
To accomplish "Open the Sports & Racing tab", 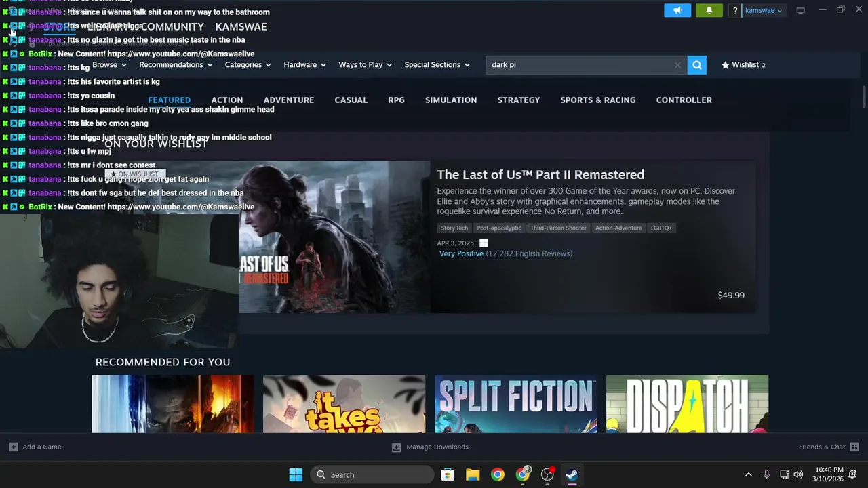I will coord(598,100).
